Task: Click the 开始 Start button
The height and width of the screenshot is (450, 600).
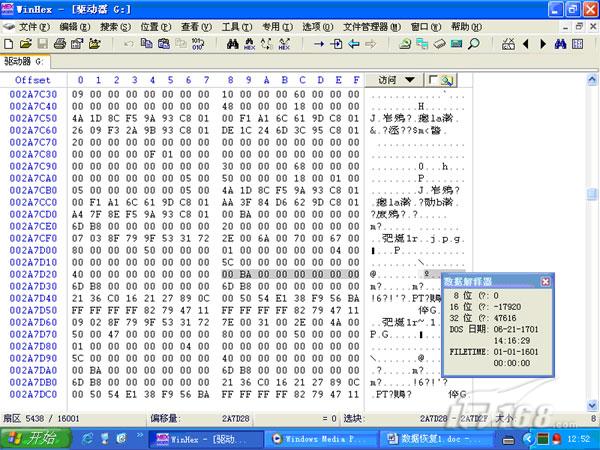Action: [33, 438]
